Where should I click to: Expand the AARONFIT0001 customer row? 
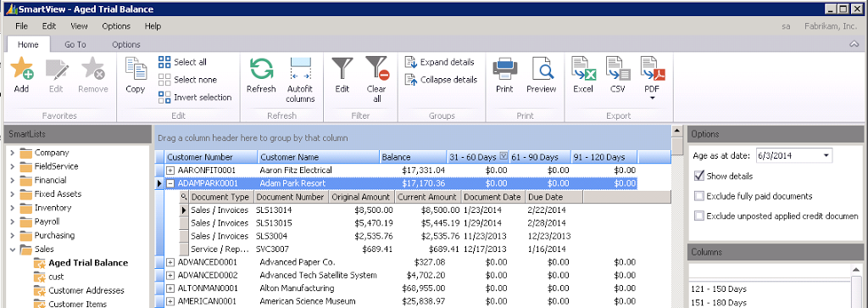[170, 170]
